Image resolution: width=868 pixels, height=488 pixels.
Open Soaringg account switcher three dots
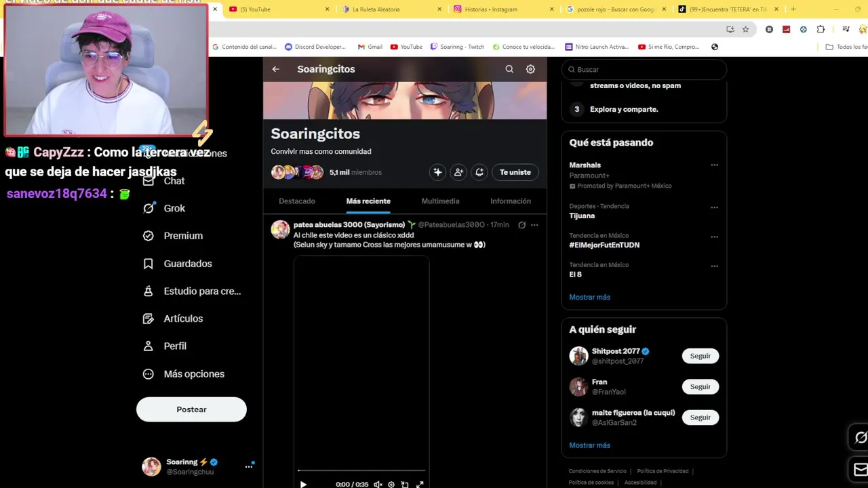click(x=249, y=466)
